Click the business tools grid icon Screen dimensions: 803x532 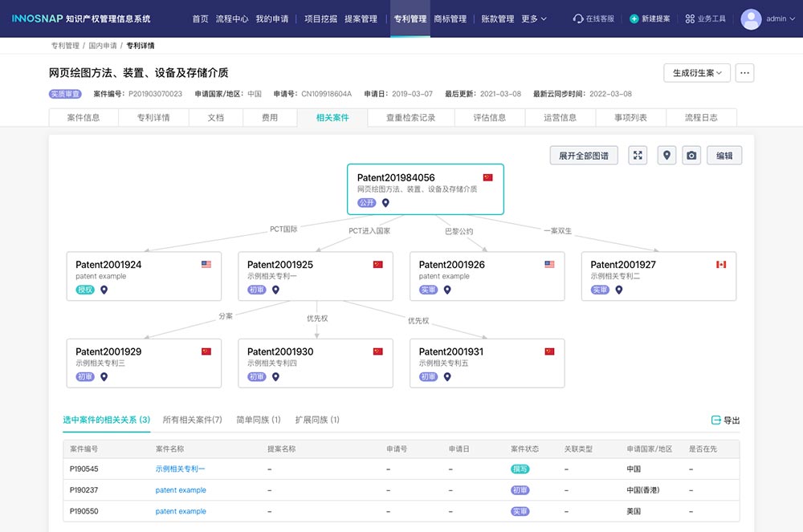690,18
